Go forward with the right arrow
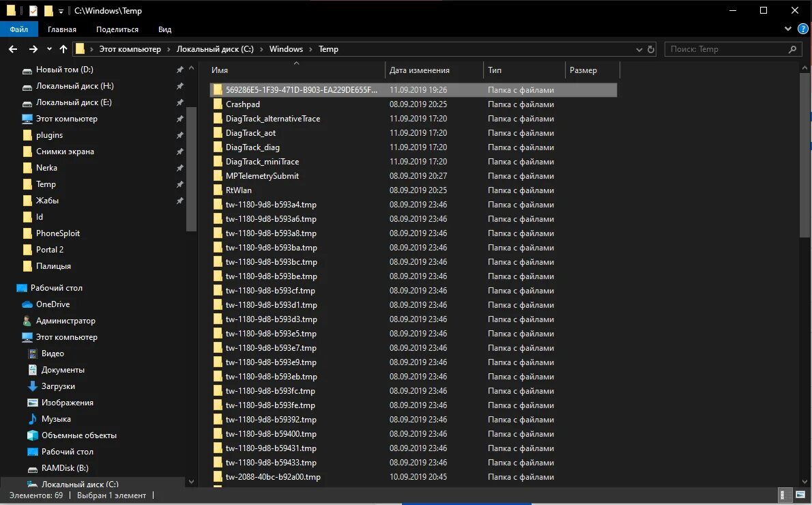The image size is (812, 505). 33,49
